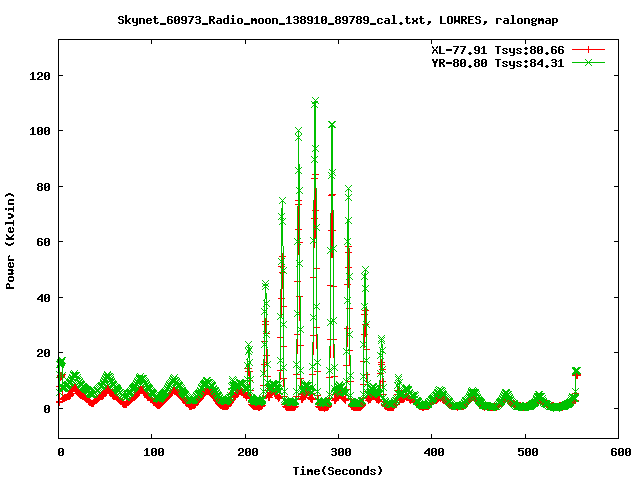
Task: Click the "Time(Seconds)" x-axis label
Action: coord(337,470)
